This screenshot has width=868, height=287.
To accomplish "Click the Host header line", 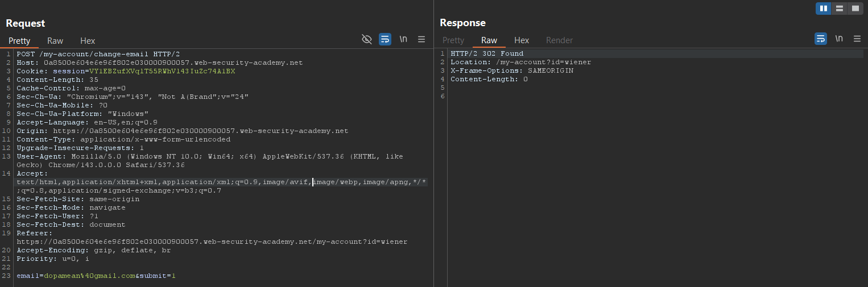I will pyautogui.click(x=159, y=63).
